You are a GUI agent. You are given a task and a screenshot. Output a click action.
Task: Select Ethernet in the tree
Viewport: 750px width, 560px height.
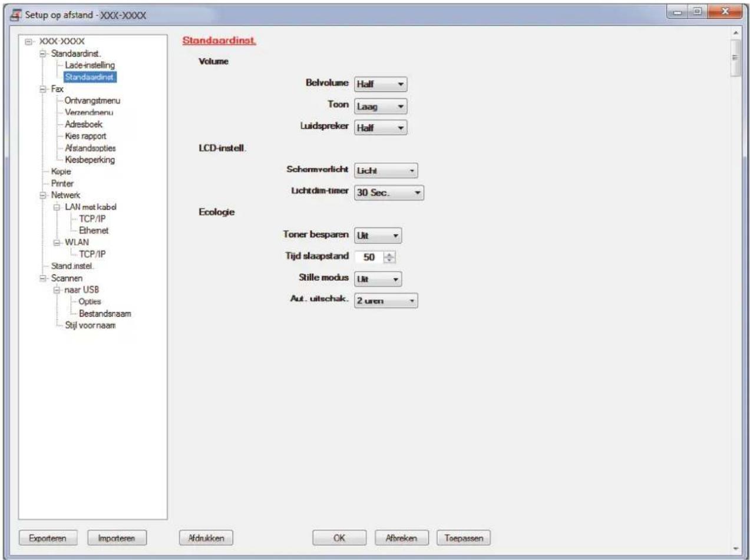(x=94, y=230)
